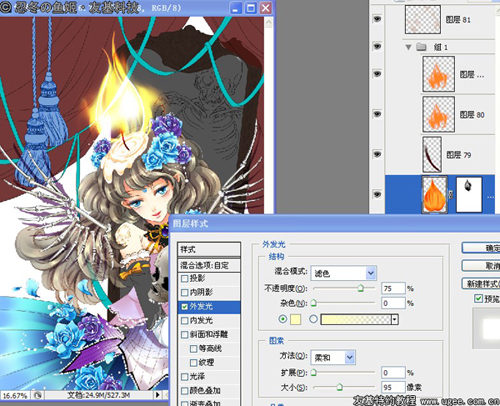Click the selected layer's mask thumbnail
500x406 pixels.
[x=469, y=195]
